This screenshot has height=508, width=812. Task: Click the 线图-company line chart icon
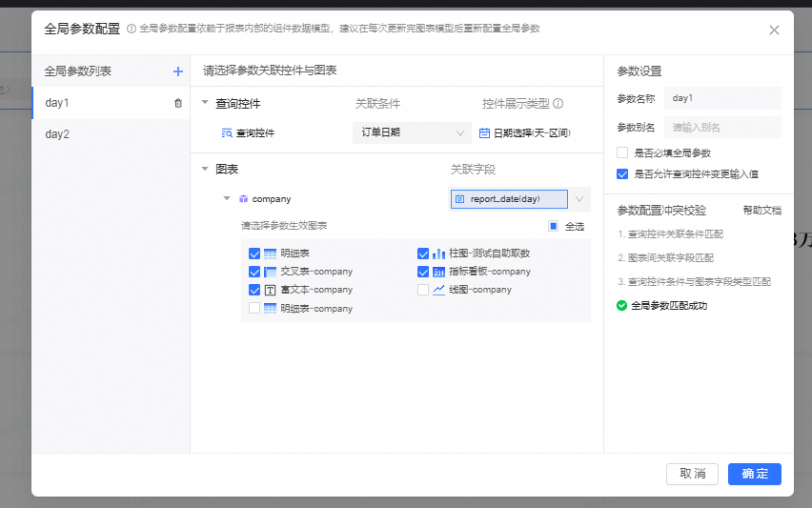click(x=438, y=290)
